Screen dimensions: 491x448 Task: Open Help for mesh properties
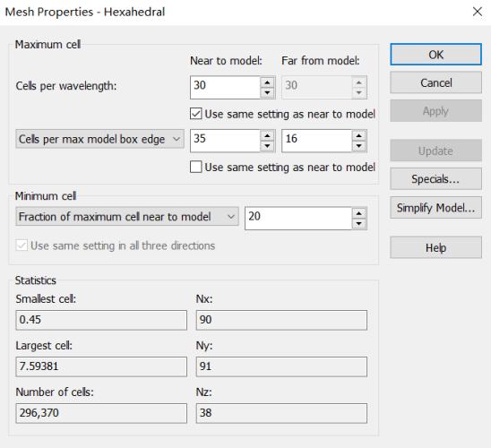coord(435,247)
